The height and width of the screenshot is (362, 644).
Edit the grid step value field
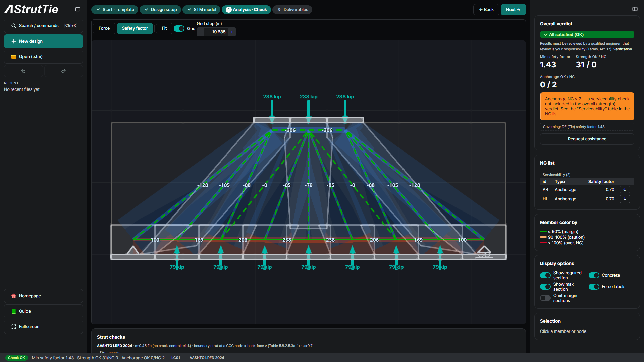216,32
